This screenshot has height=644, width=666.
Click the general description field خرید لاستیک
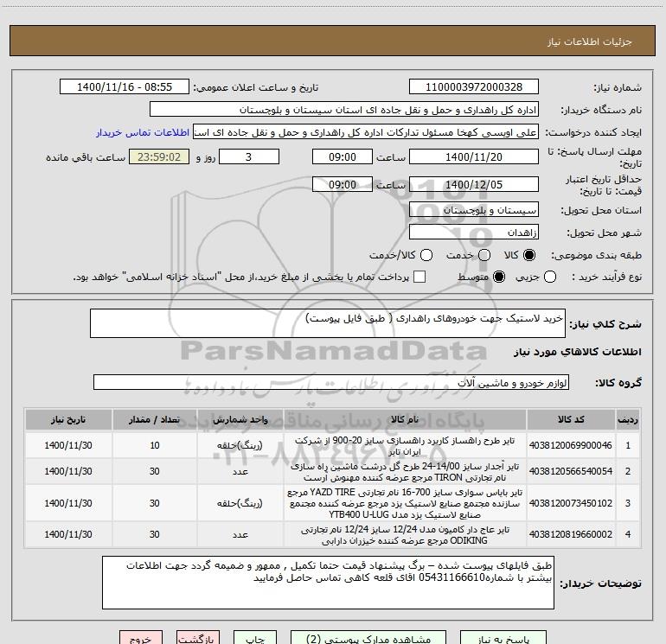[x=328, y=323]
